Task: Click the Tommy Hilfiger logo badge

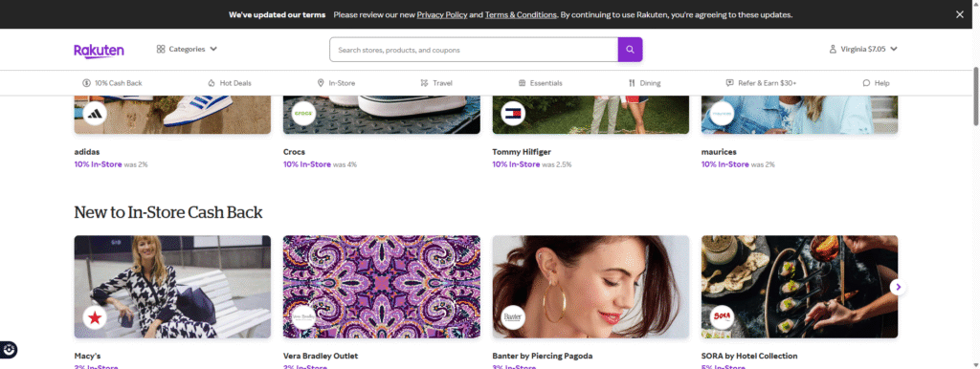Action: [x=513, y=114]
